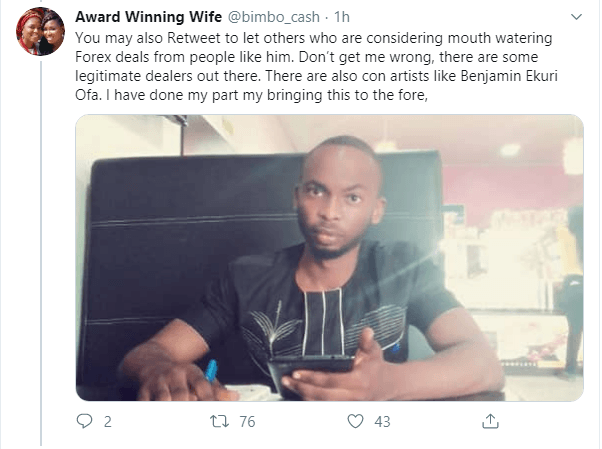Like the tweet with the heart icon

[x=355, y=421]
